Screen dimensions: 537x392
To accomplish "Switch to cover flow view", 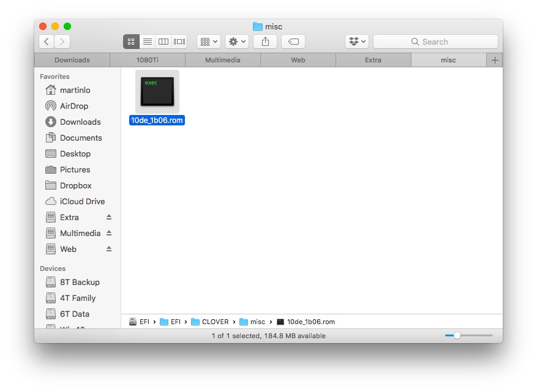I will pyautogui.click(x=179, y=42).
